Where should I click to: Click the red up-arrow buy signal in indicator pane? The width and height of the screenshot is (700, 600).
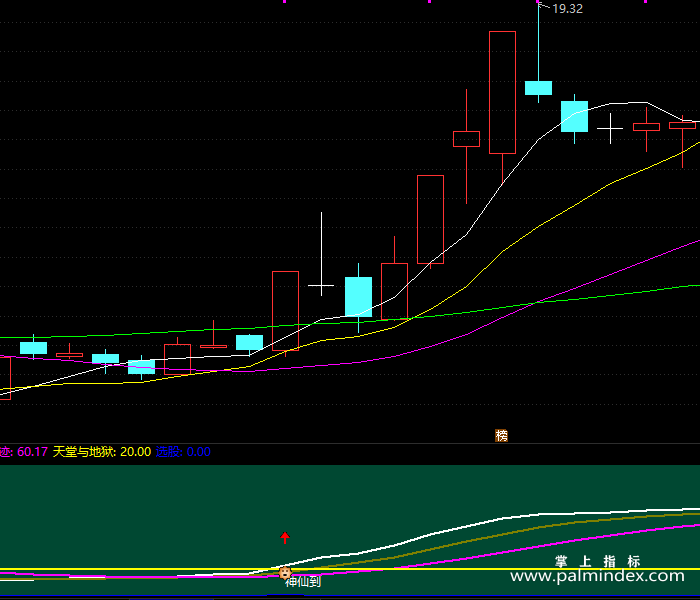[285, 537]
